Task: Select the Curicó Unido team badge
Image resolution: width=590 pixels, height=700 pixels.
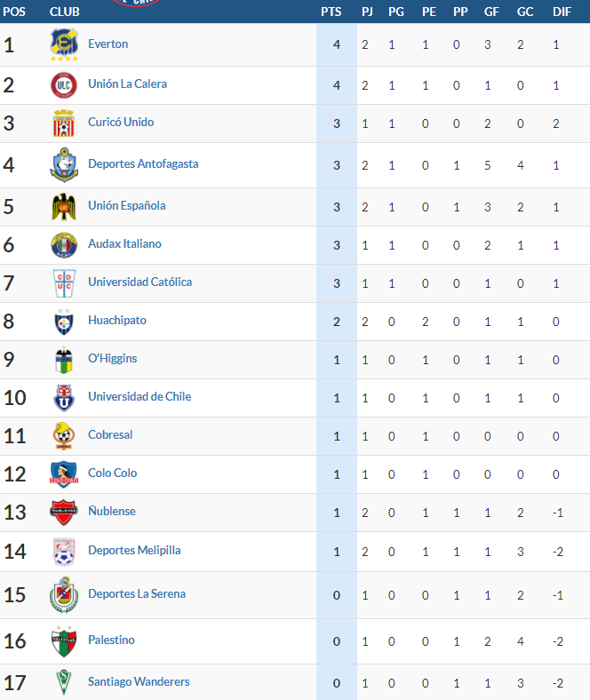Action: [x=64, y=123]
